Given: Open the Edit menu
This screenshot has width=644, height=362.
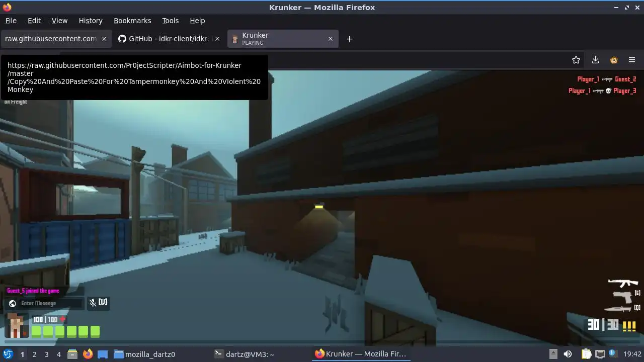Looking at the screenshot, I should click(34, 21).
